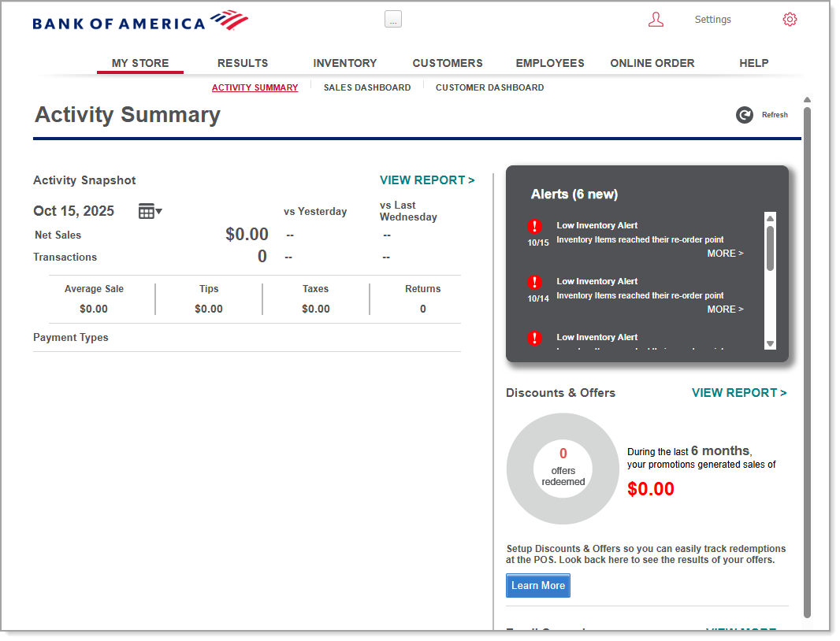Open the date calendar picker icon

tap(149, 211)
